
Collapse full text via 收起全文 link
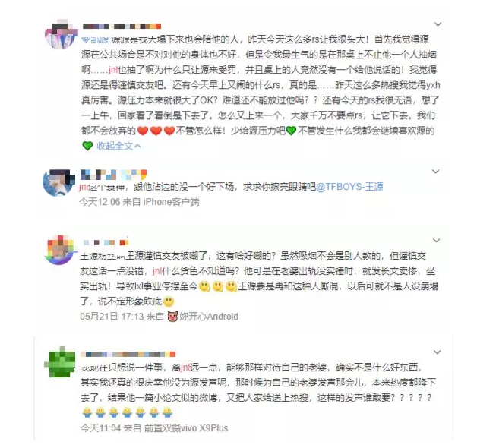[118, 146]
